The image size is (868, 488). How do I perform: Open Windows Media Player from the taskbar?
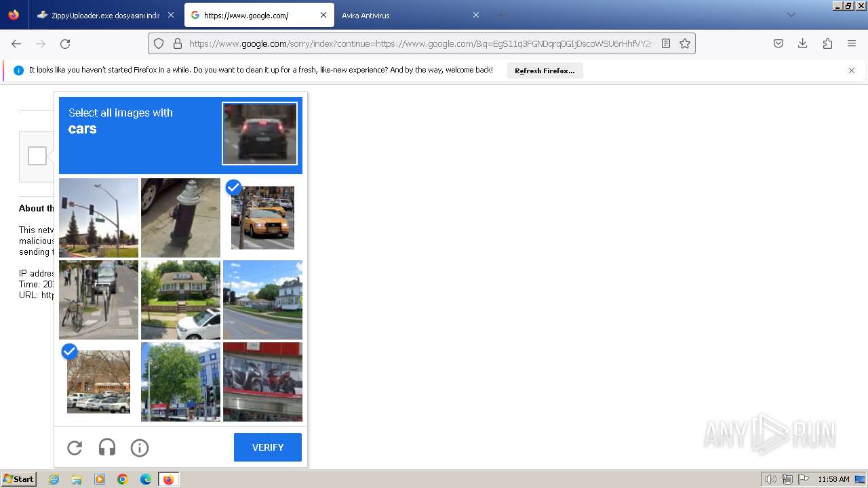pos(100,479)
